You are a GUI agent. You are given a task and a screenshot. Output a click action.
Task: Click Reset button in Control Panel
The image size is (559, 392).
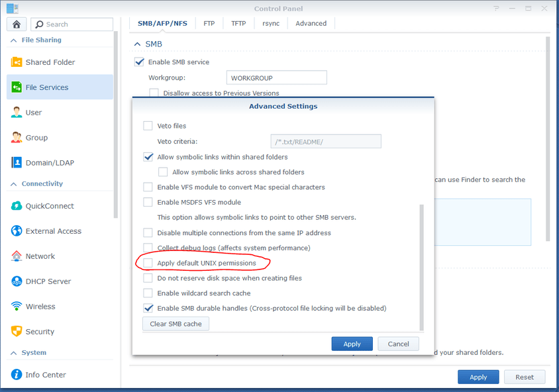click(x=525, y=377)
